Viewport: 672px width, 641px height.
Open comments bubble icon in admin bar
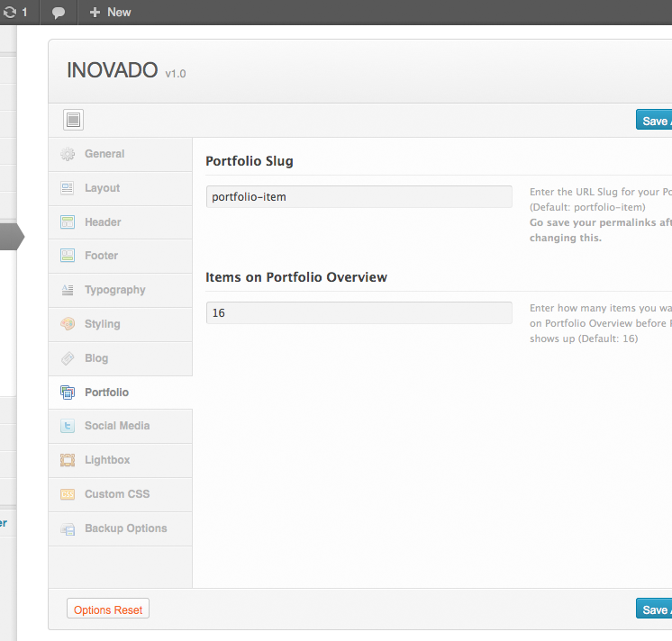coord(59,13)
